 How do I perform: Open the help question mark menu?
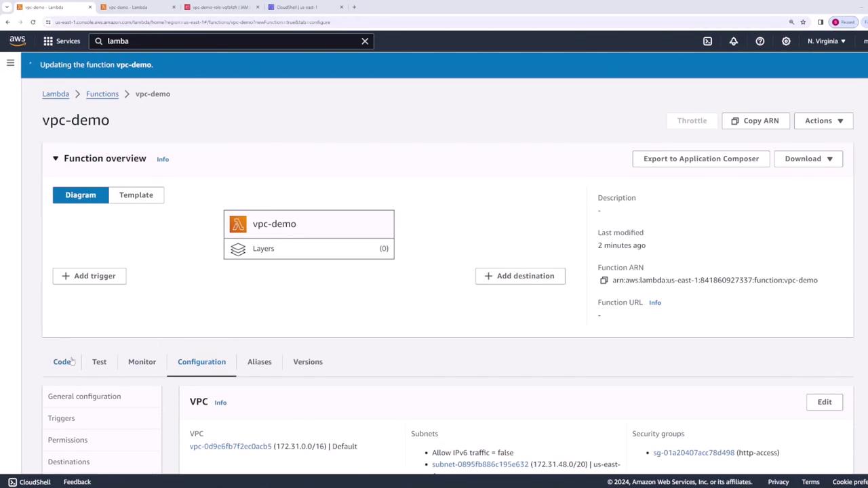(760, 41)
